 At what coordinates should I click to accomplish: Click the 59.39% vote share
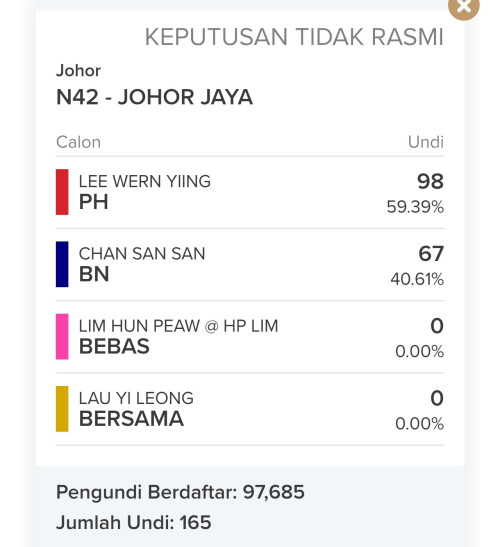tap(415, 207)
